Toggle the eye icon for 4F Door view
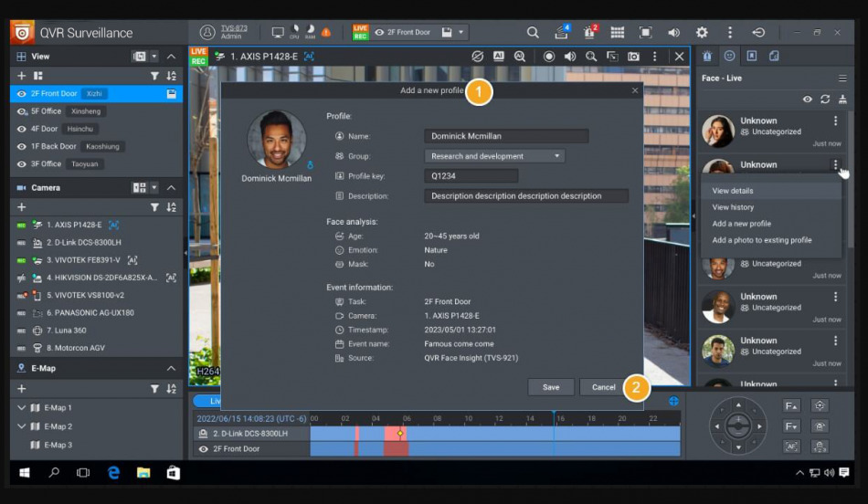 coord(23,129)
